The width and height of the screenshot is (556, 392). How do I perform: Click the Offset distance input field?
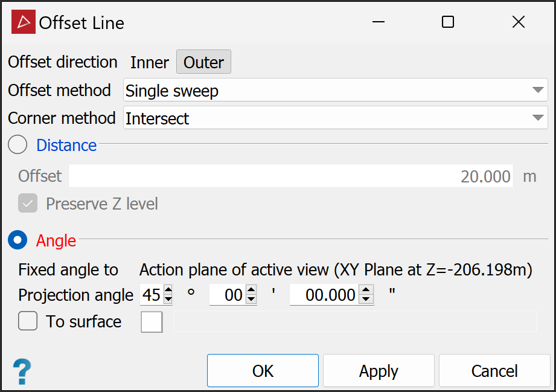tap(290, 176)
